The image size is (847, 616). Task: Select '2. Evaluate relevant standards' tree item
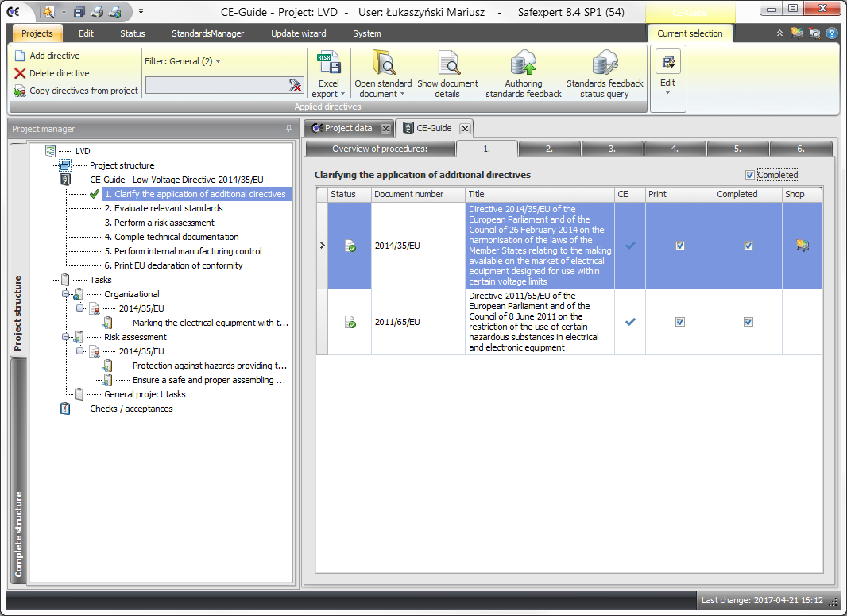[x=163, y=208]
